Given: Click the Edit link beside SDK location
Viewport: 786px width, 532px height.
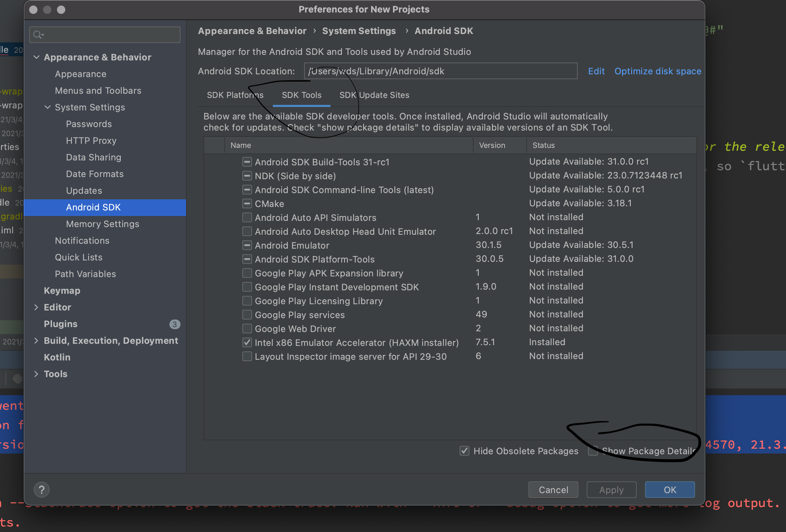Looking at the screenshot, I should 596,71.
